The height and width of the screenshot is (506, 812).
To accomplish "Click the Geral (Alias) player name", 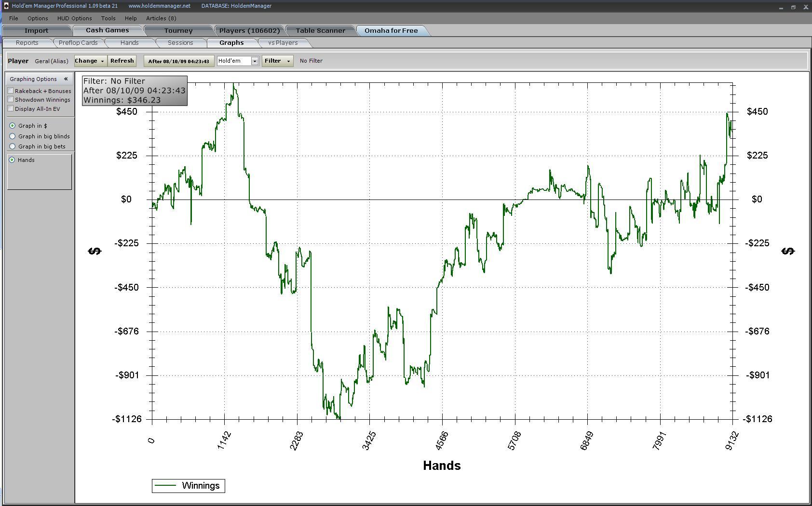I will click(x=52, y=61).
